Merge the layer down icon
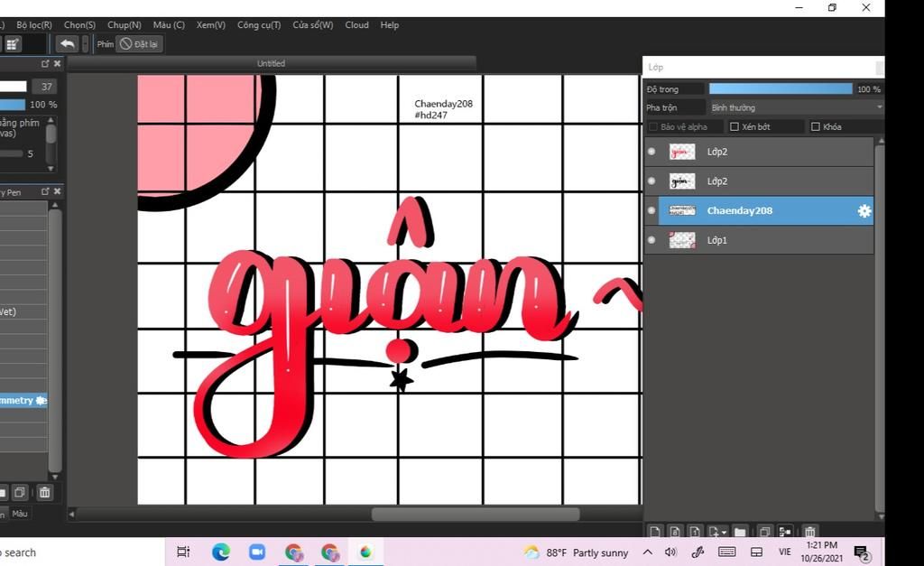Viewport: 924px width, 566px height. point(785,531)
